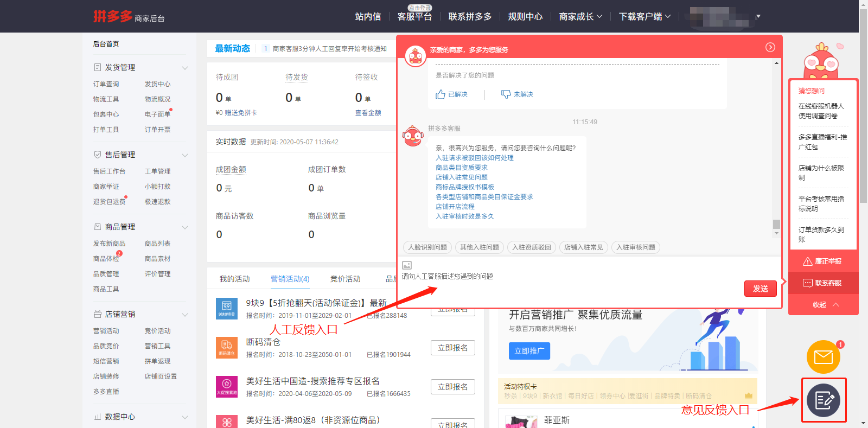Open the 下载客户端 dropdown

coord(644,17)
